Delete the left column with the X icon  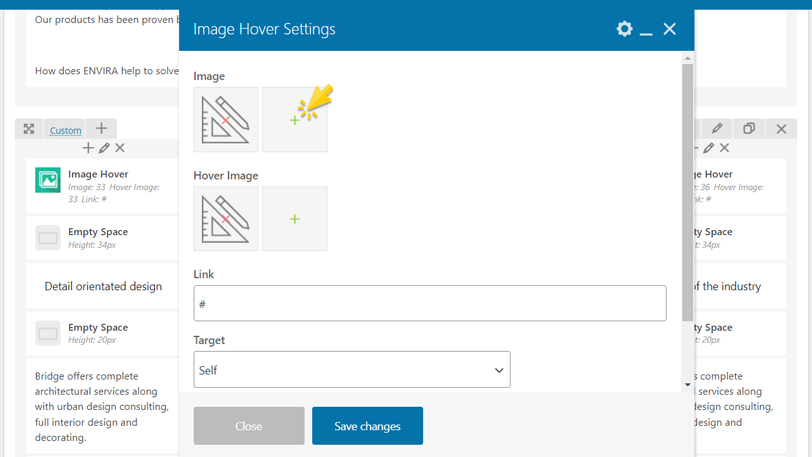pyautogui.click(x=120, y=148)
